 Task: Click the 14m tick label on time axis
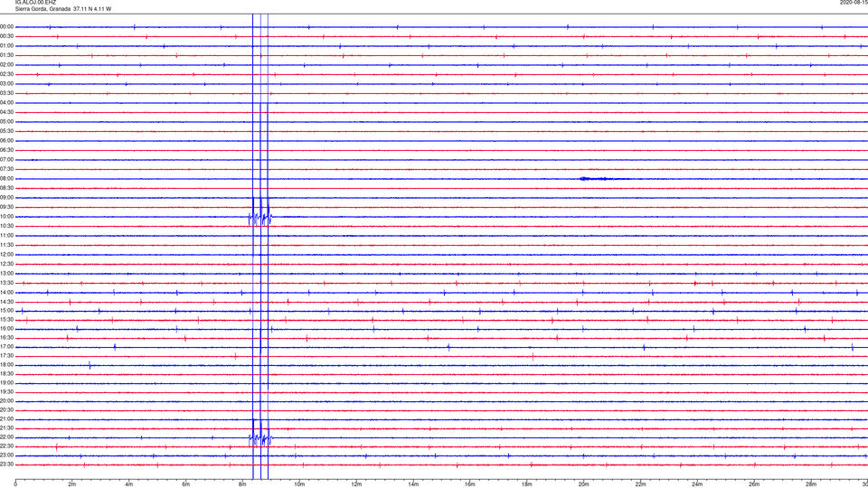coord(413,484)
